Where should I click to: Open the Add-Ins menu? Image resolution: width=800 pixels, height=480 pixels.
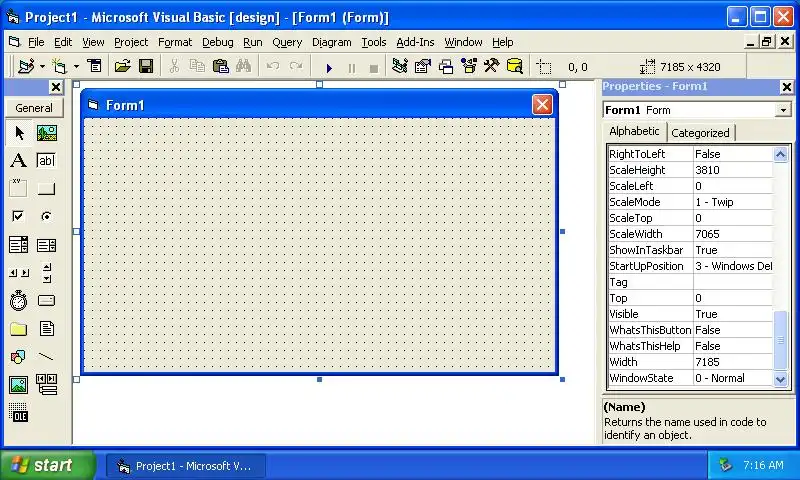[415, 42]
